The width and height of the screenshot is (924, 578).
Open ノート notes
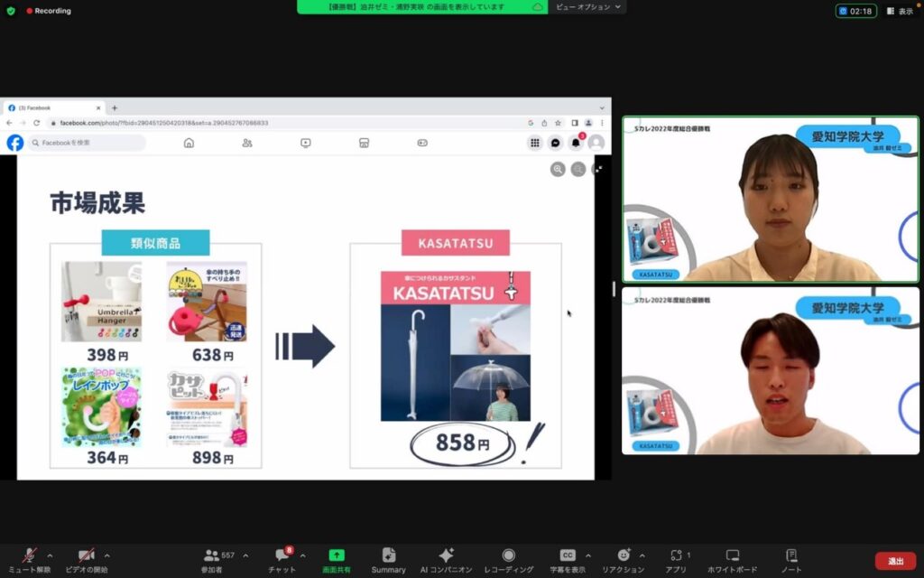[x=791, y=560]
